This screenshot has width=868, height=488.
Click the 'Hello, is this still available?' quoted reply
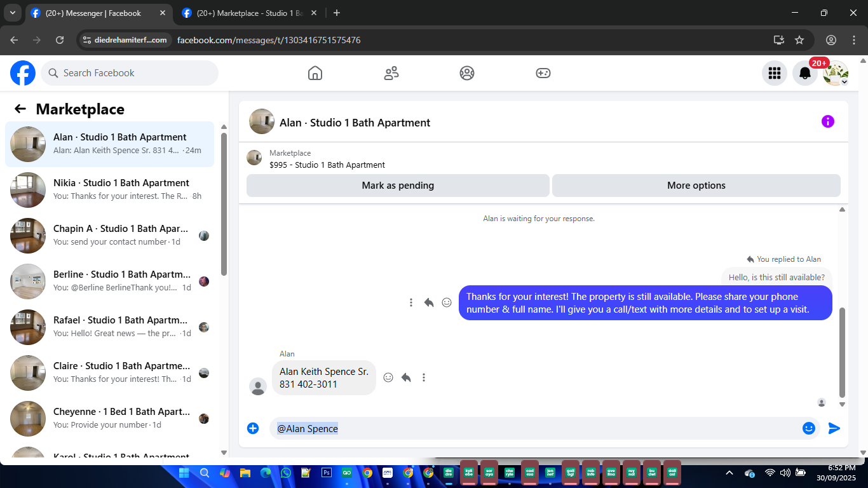(x=776, y=277)
